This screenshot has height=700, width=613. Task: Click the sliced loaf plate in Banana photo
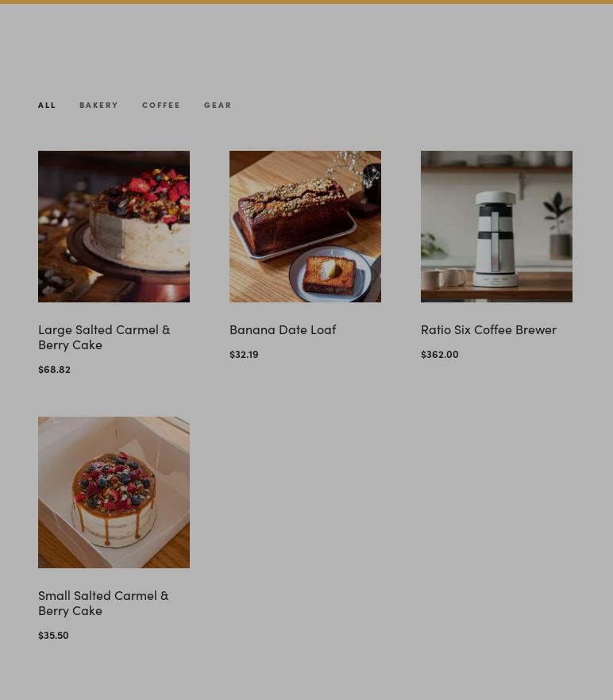click(x=330, y=274)
